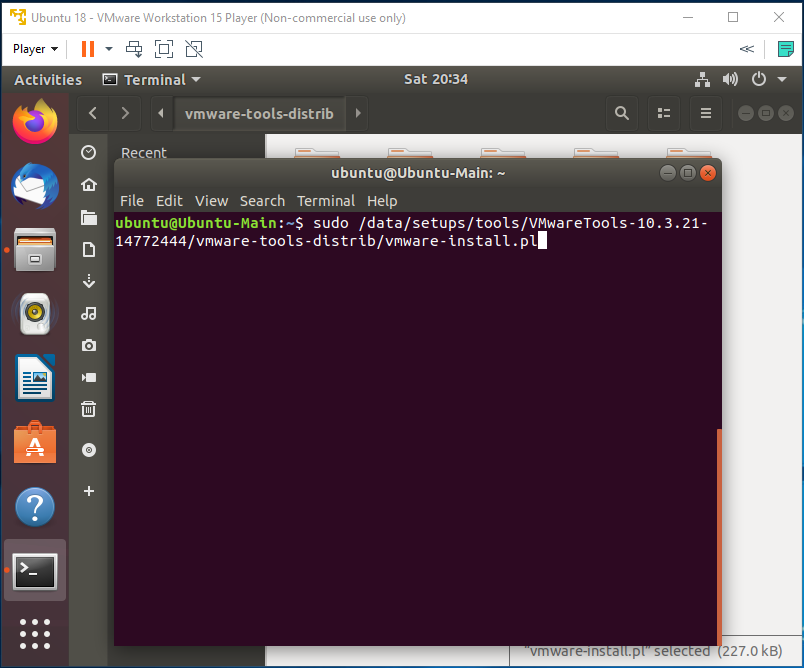804x668 pixels.
Task: Go to Home via sidebar house icon
Action: (x=89, y=185)
